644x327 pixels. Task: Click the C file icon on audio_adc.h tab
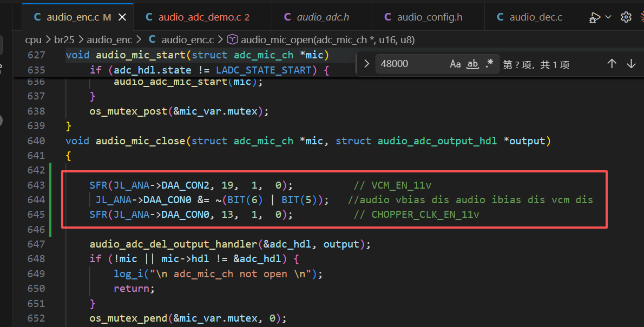coord(287,17)
